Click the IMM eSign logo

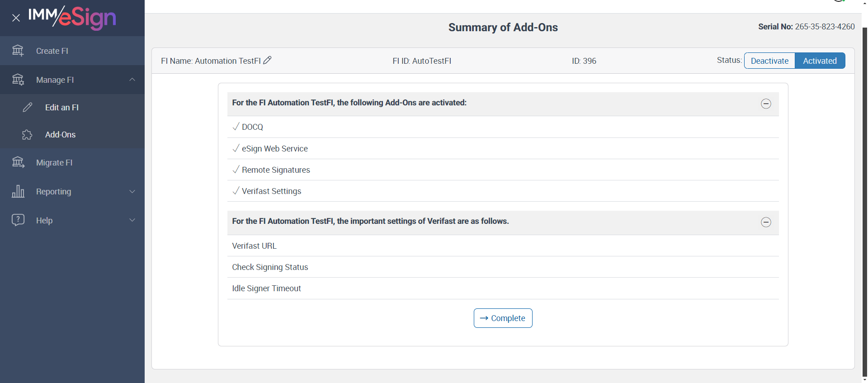(x=72, y=18)
